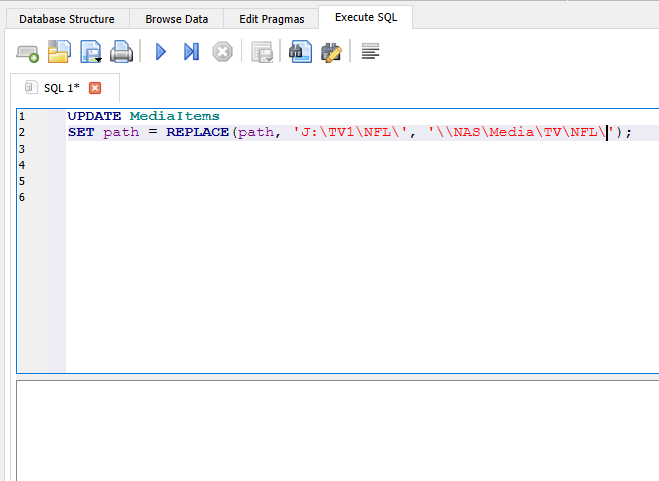Execute all SQL with play button
The image size is (659, 481).
point(161,52)
